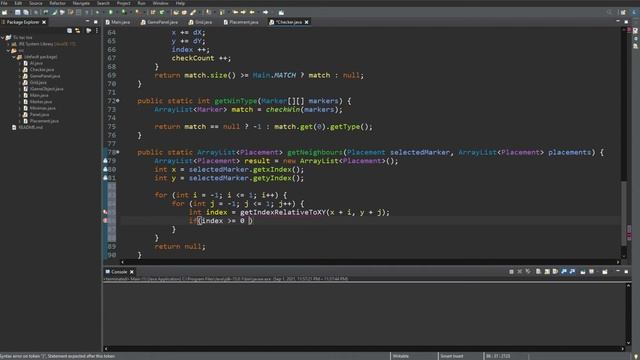
Task: Switch to the Main.java editor tab
Action: pyautogui.click(x=118, y=22)
